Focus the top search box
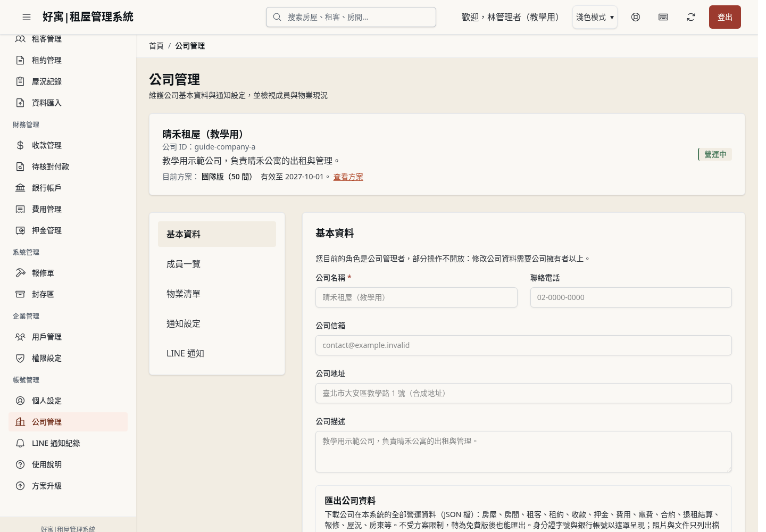The width and height of the screenshot is (766, 532). (x=351, y=17)
